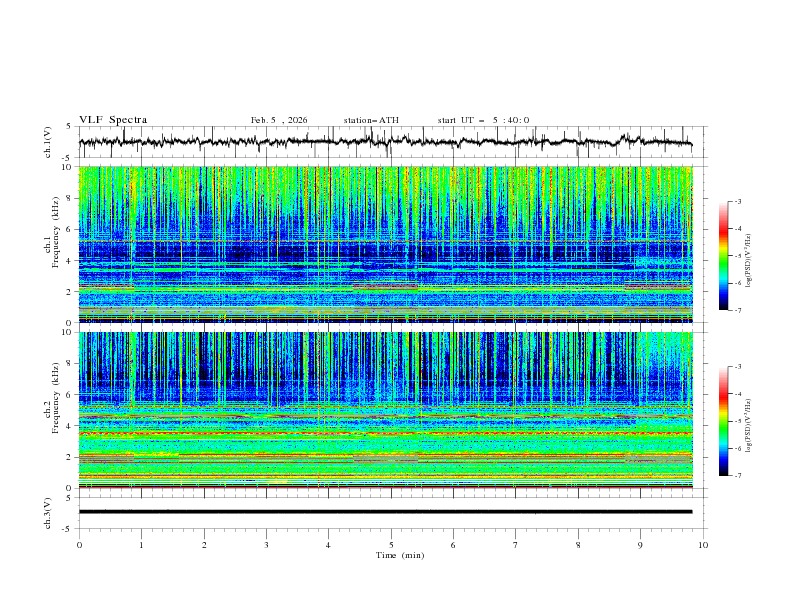Viewport: 792px width, 612px height.
Task: Click the ch.1 spectrogram panel
Action: pyautogui.click(x=385, y=244)
